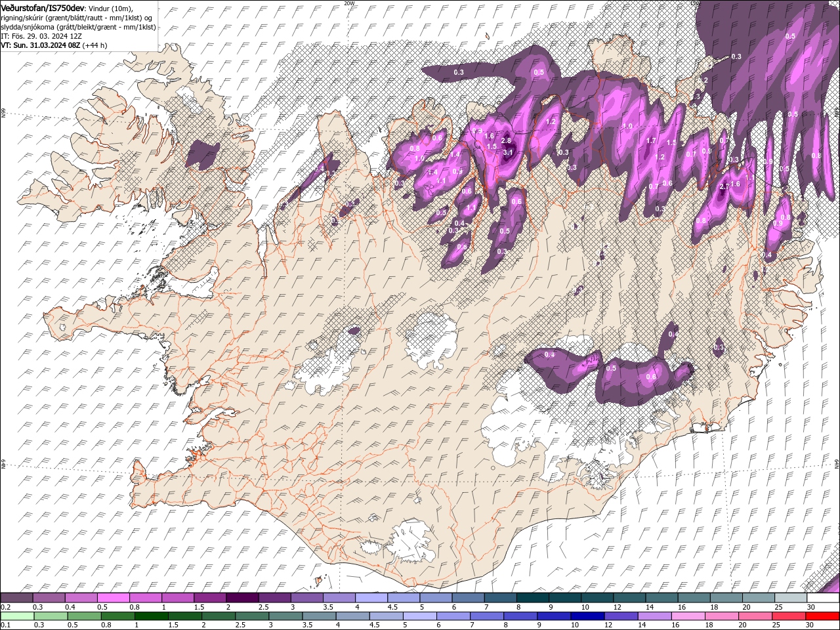Click the bright red 30+ rain legend swatch
Viewport: 840px width, 630px height.
(823, 616)
